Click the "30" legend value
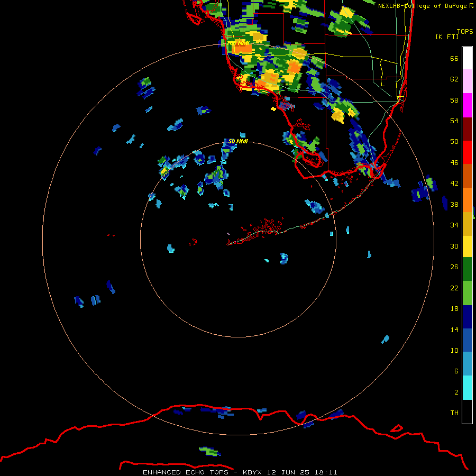Screen dimensions: 476x476 click(454, 246)
